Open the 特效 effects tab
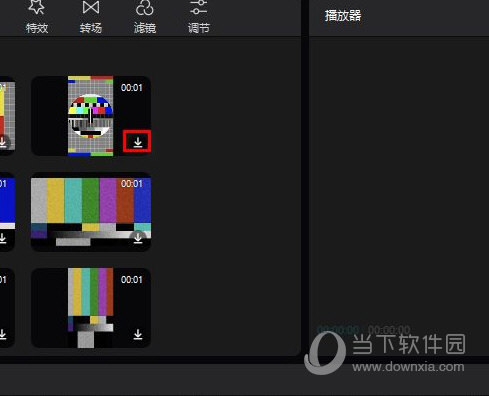The height and width of the screenshot is (396, 489). (37, 17)
